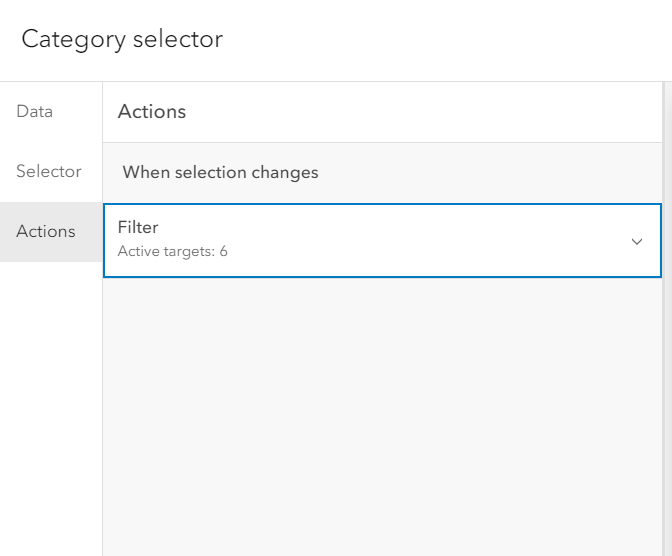Open Filter targets with down arrow
This screenshot has height=556, width=672.
click(x=637, y=241)
